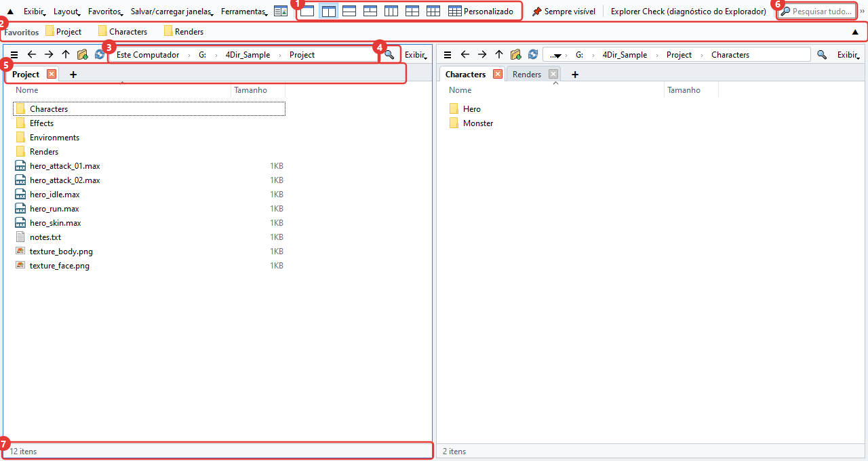
Task: Click the Pesquisar tudo search field
Action: [x=816, y=12]
